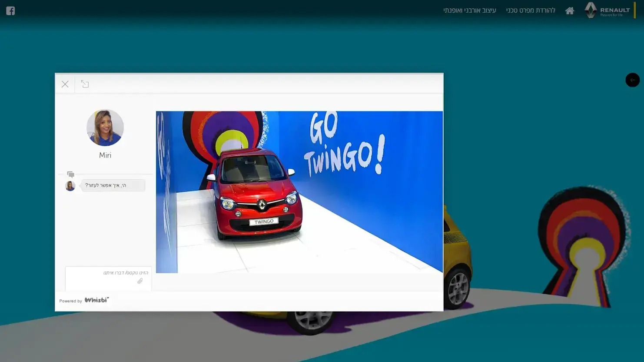The height and width of the screenshot is (362, 644).
Task: Click the Whisbi logo link
Action: point(96,300)
